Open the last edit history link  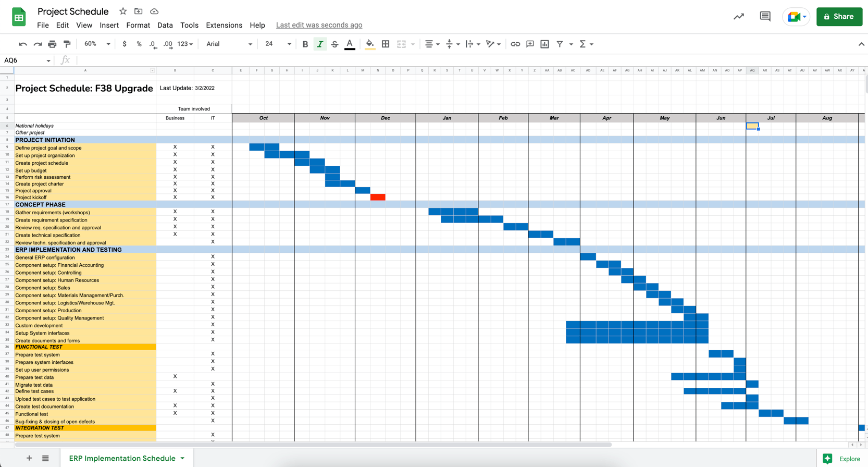click(319, 25)
